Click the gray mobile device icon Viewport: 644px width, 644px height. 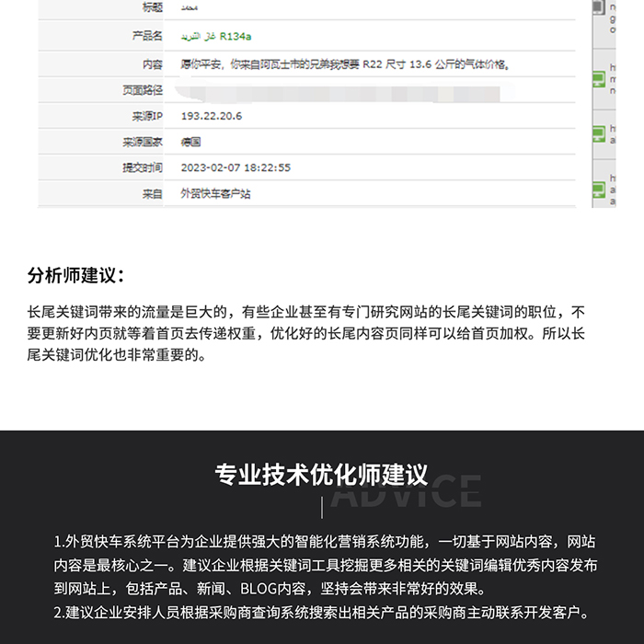click(598, 7)
